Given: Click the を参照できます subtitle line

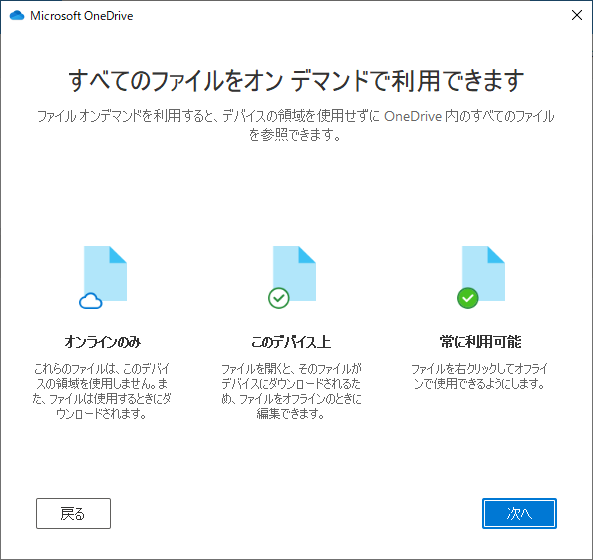Looking at the screenshot, I should [295, 134].
